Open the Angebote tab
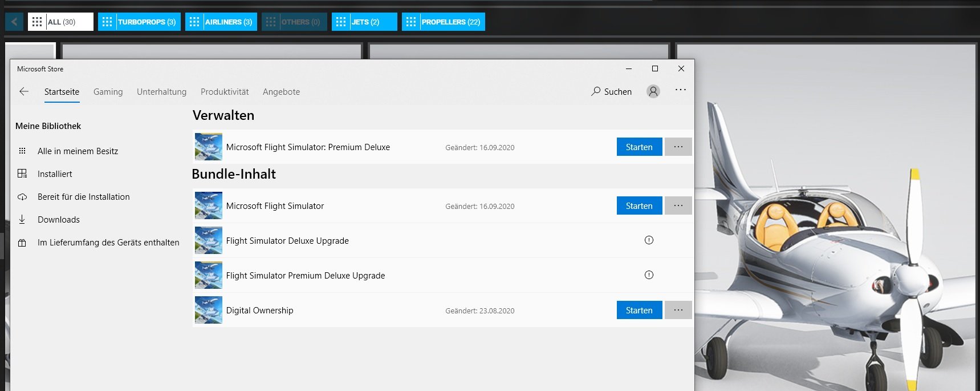Screen dimensions: 980x391 tap(281, 92)
